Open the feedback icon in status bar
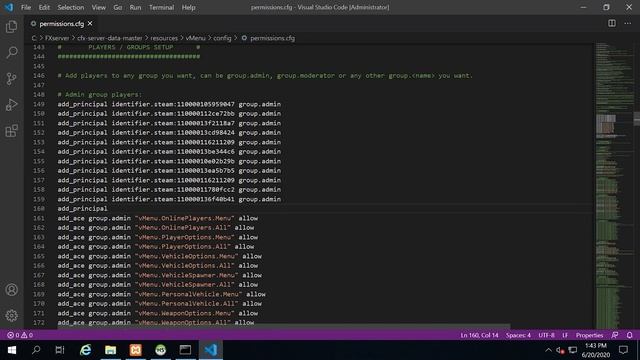Image resolution: width=640 pixels, height=360 pixels. click(x=615, y=335)
